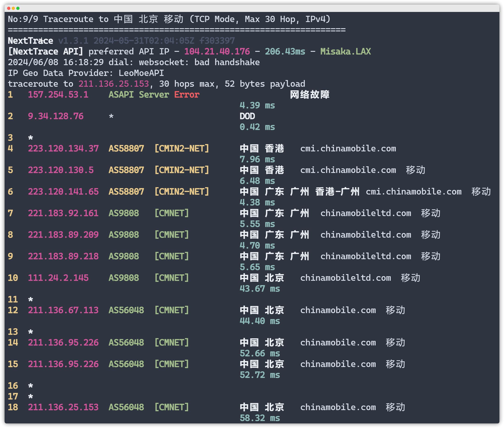Click the 0.42 ms latency value

click(257, 127)
